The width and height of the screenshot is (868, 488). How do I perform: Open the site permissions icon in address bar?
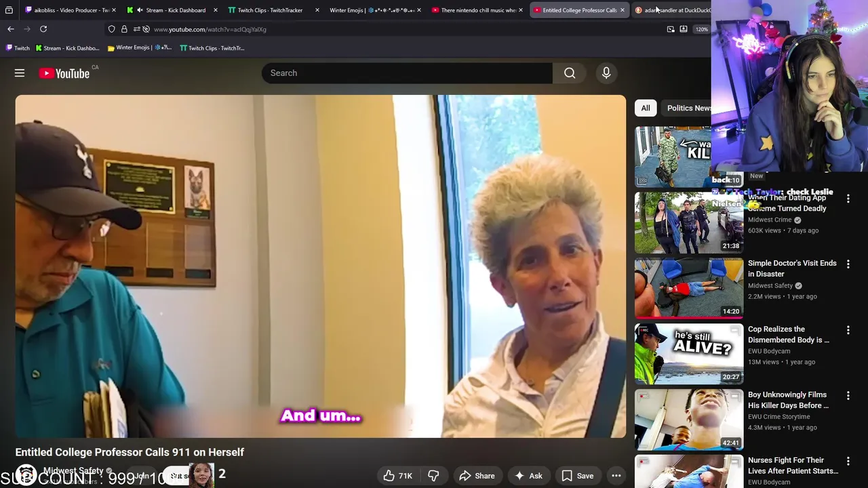tap(136, 29)
